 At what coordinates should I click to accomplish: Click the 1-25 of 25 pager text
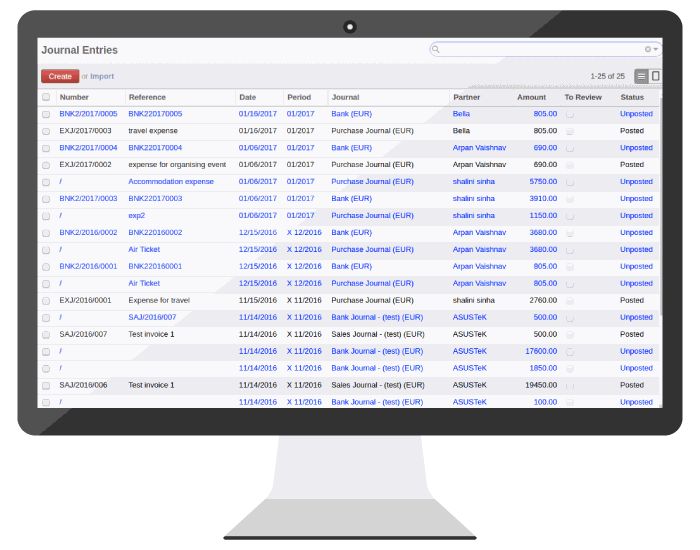click(607, 76)
